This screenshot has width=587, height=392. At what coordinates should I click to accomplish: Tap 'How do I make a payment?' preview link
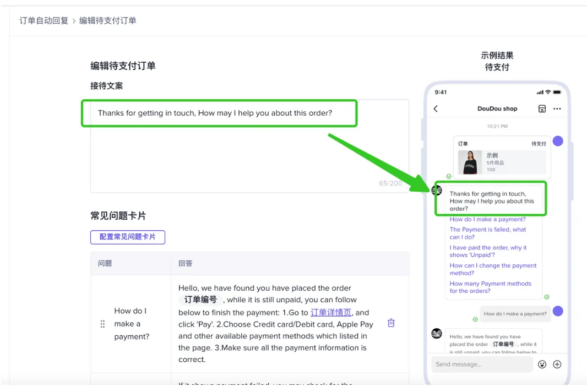pos(487,220)
